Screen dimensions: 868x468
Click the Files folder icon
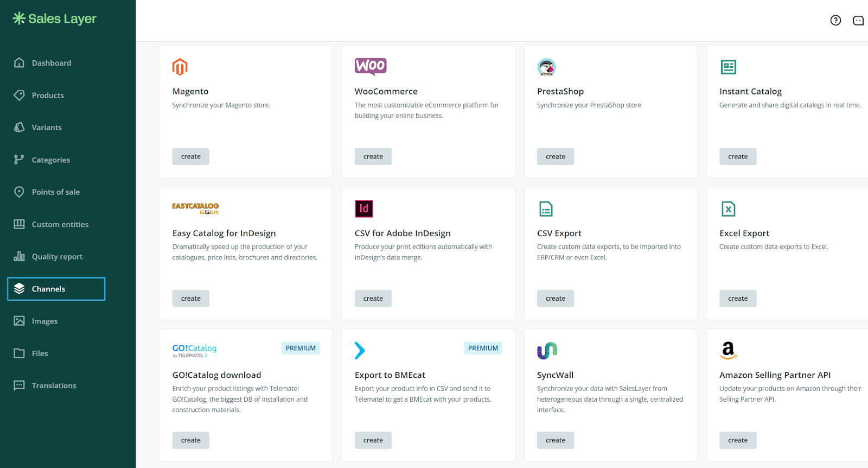click(x=19, y=353)
